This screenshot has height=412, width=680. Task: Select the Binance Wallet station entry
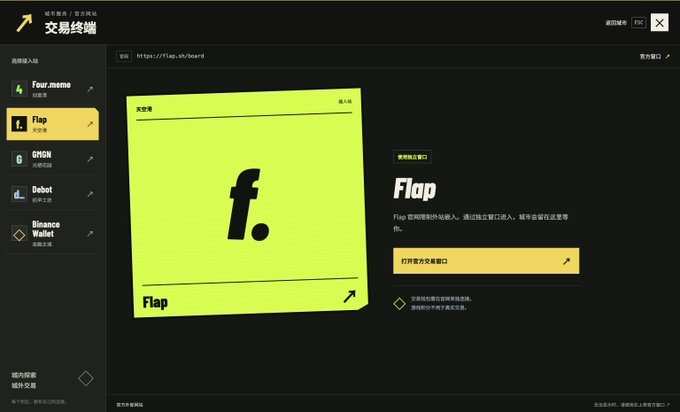(x=53, y=234)
